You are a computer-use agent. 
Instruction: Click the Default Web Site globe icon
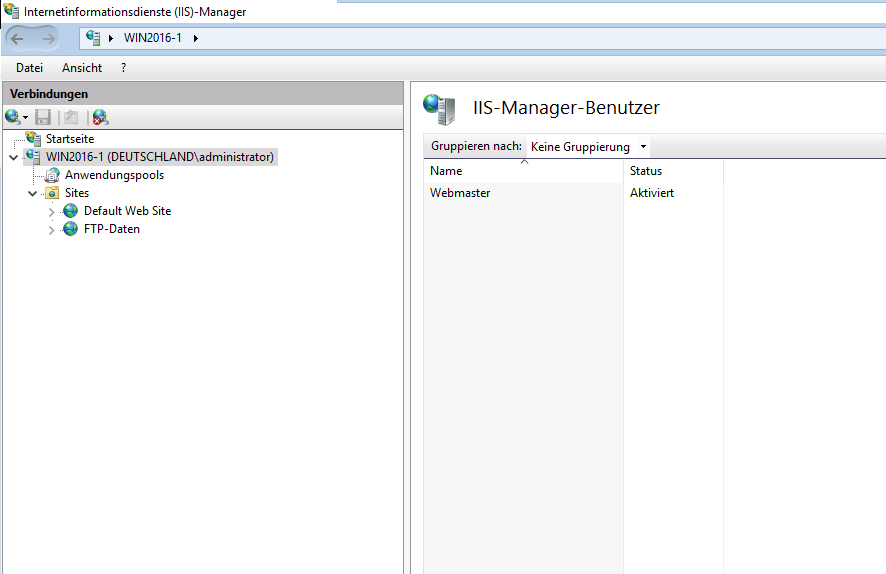point(71,211)
